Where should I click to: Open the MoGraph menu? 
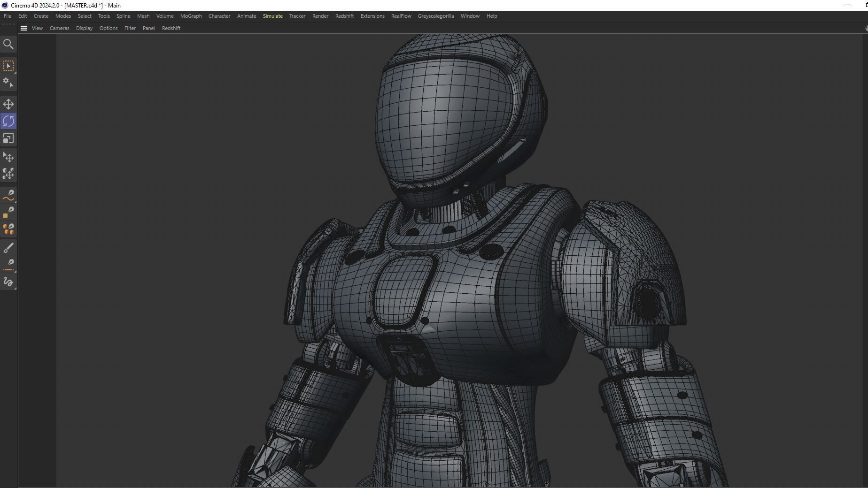191,16
